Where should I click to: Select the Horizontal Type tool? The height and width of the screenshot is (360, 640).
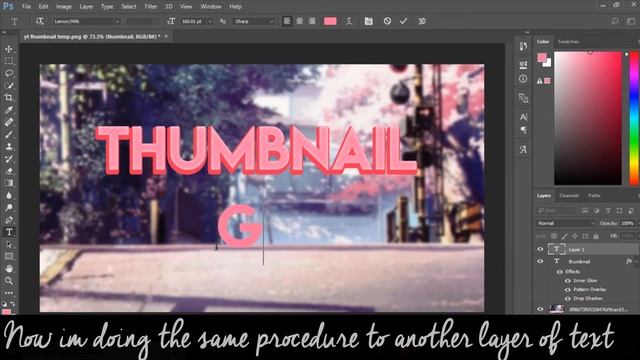9,232
